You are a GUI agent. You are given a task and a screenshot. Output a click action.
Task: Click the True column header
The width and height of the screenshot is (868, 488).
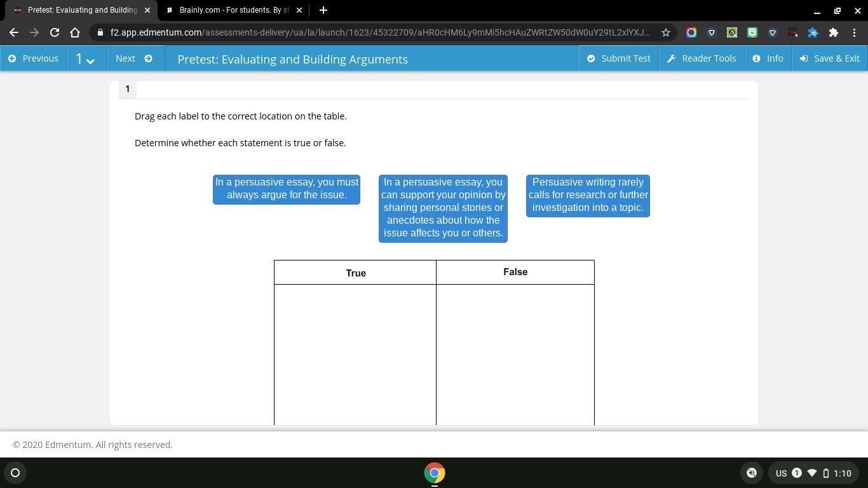coord(355,273)
